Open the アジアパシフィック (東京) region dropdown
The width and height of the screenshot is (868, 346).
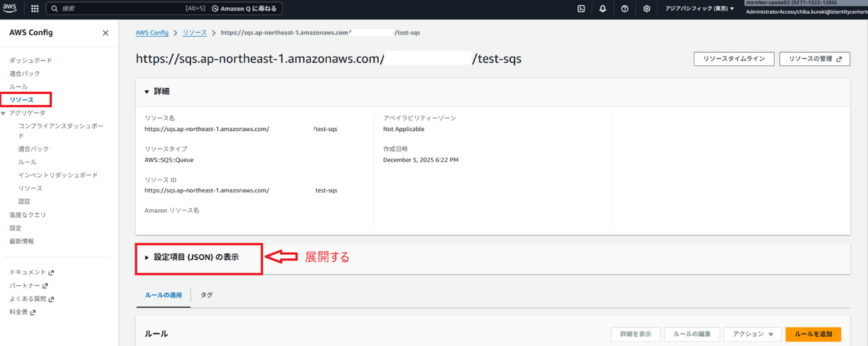(699, 9)
